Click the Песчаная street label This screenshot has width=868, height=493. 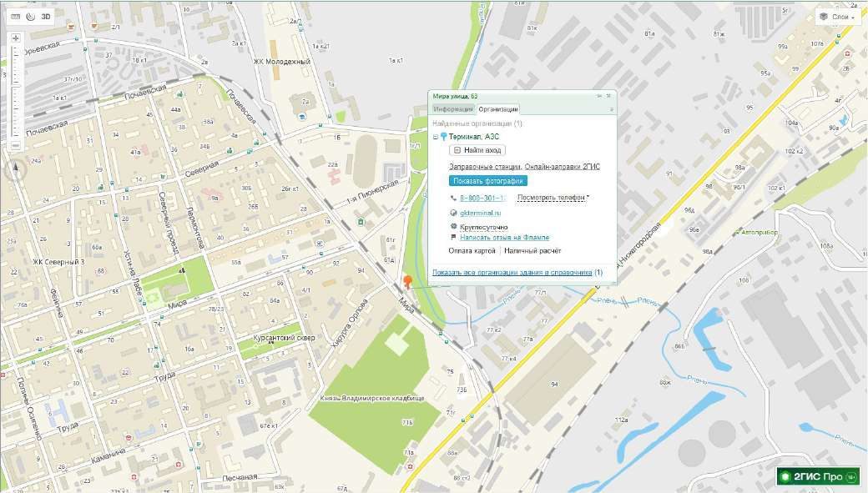(240, 477)
